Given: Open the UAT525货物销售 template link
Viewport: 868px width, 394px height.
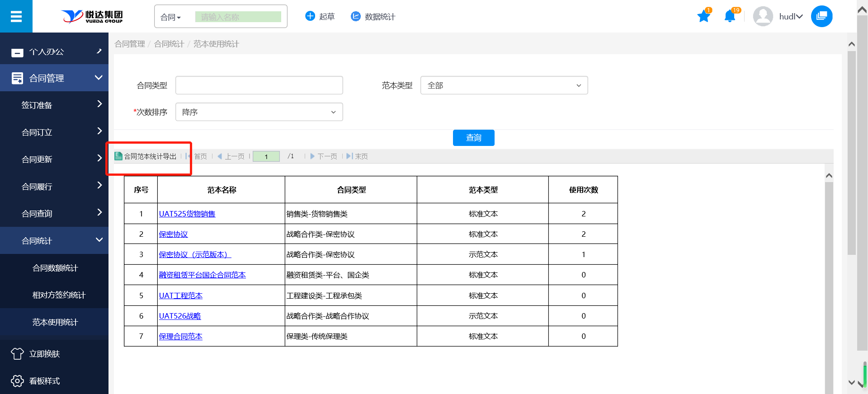Looking at the screenshot, I should coord(187,214).
